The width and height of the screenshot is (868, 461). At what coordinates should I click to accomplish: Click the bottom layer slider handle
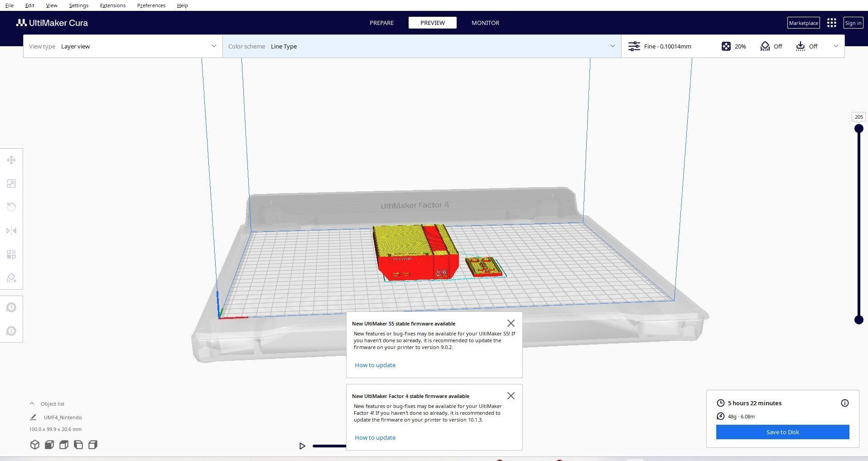click(x=858, y=320)
